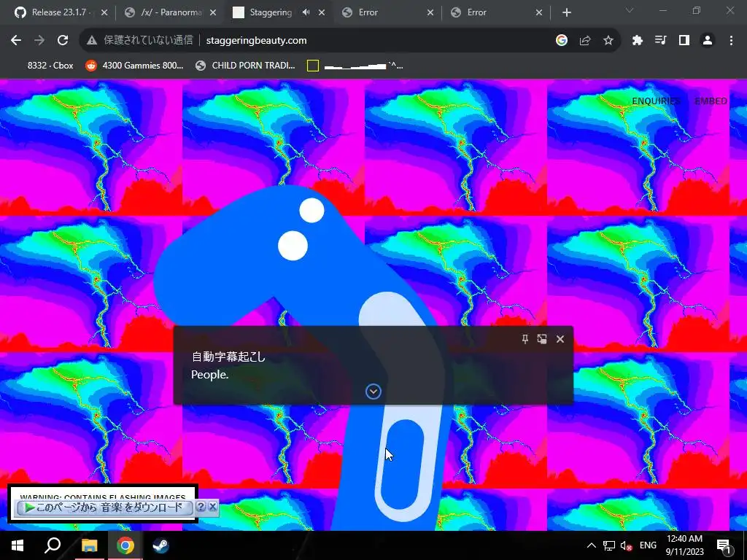Click the caption text 'People.'
This screenshot has height=560, width=747.
click(x=209, y=375)
